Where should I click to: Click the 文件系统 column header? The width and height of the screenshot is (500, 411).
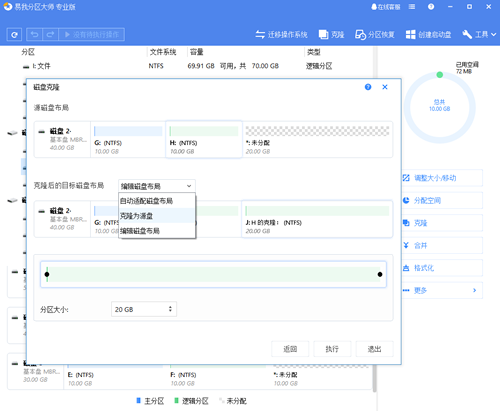click(x=163, y=52)
